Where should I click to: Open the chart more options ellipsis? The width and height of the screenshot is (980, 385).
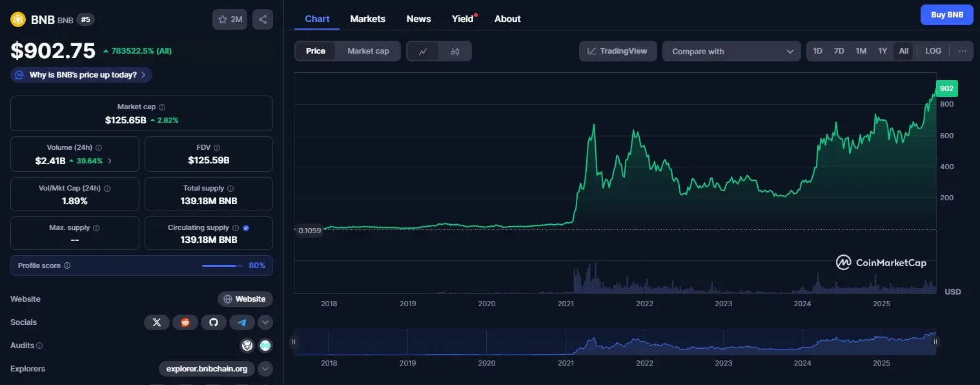[x=963, y=51]
